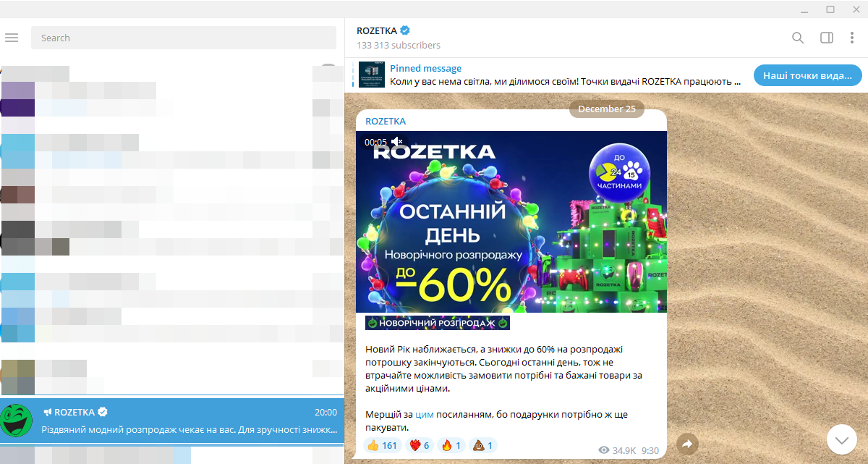Toggle the right sidebar info panel
The height and width of the screenshot is (464, 868).
(827, 38)
